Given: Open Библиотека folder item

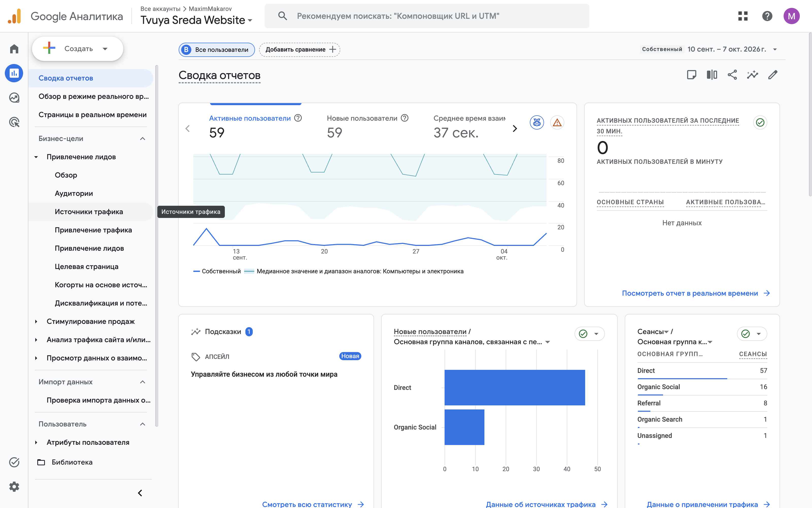Looking at the screenshot, I should point(65,462).
